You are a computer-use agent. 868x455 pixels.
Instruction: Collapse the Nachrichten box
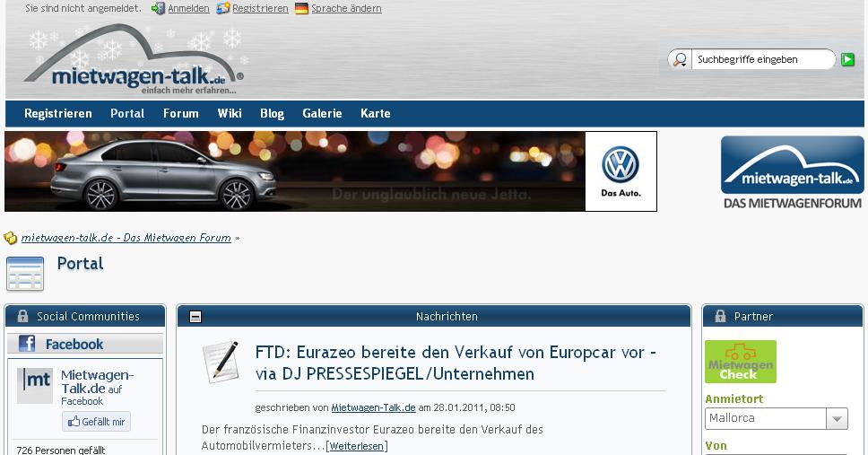[195, 317]
